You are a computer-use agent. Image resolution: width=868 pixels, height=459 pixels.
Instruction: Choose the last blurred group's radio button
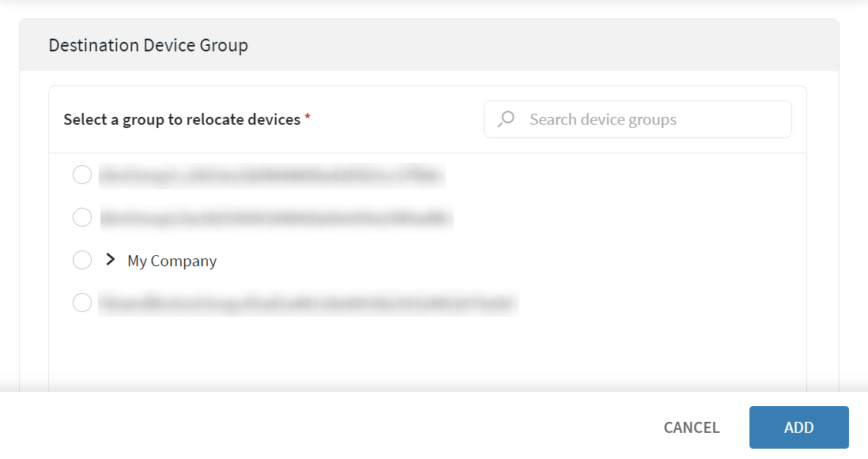click(82, 303)
